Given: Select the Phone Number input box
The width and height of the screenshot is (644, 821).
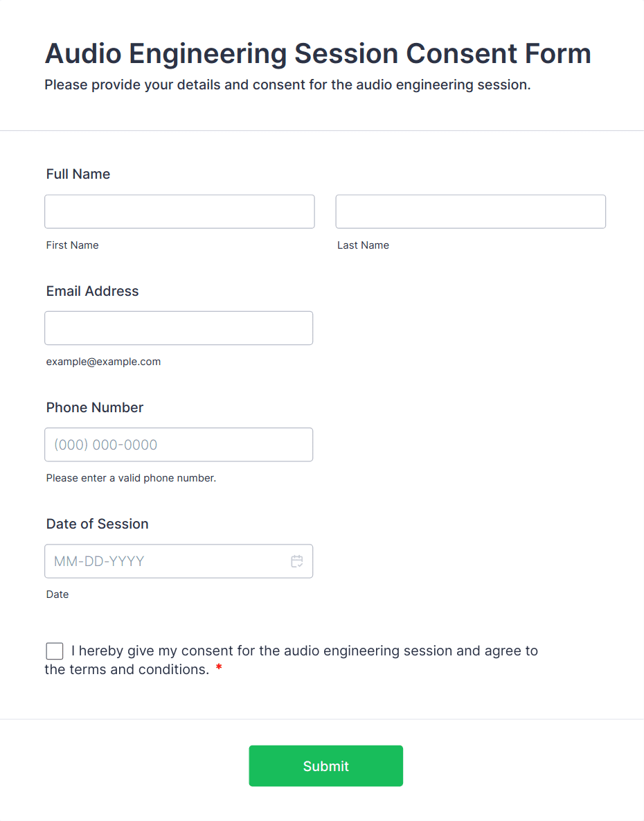Looking at the screenshot, I should coord(179,445).
